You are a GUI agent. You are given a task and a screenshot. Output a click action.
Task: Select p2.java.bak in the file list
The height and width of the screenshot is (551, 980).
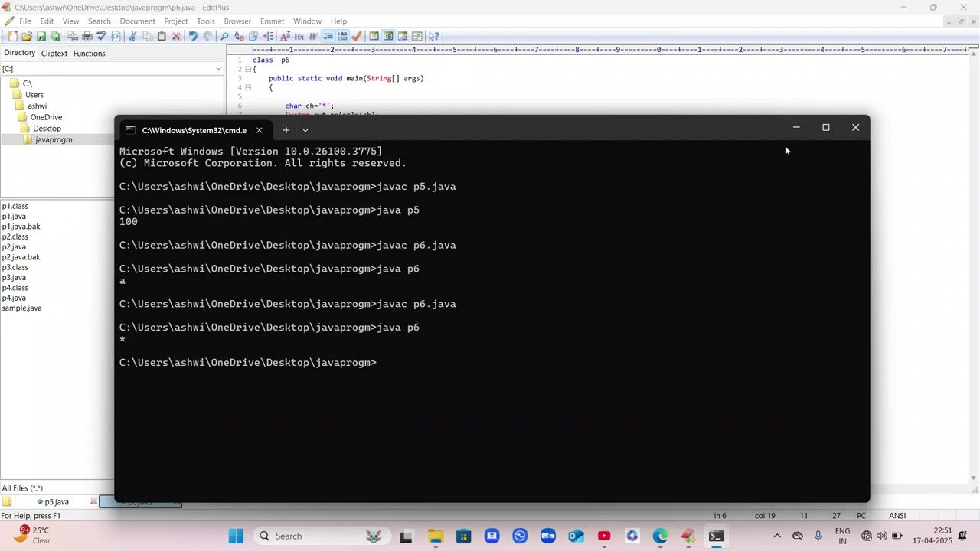21,257
